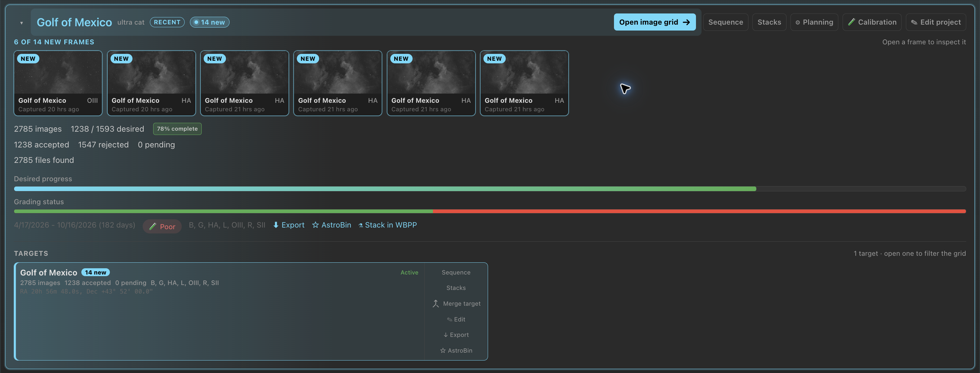Click the filter list B, G, HA, L, OIII, R, SII beside Poor
980x373 pixels.
tap(227, 225)
